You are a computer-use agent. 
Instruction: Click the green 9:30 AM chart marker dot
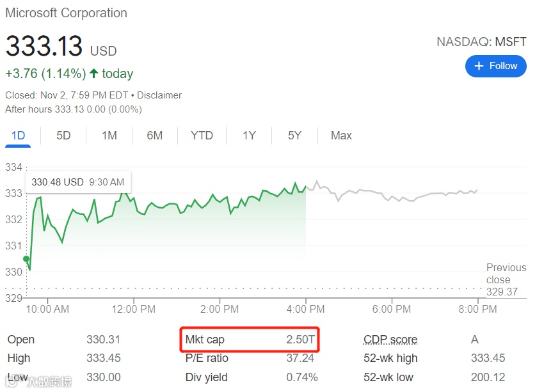[x=26, y=259]
